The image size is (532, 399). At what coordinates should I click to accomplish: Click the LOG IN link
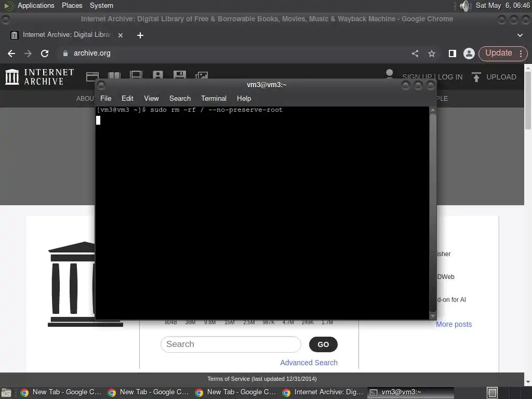(x=450, y=77)
